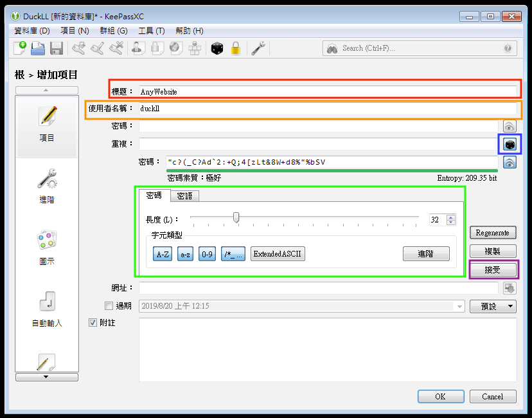The width and height of the screenshot is (532, 418).
Task: Click the dice icon beside the 重複 field
Action: [x=510, y=144]
